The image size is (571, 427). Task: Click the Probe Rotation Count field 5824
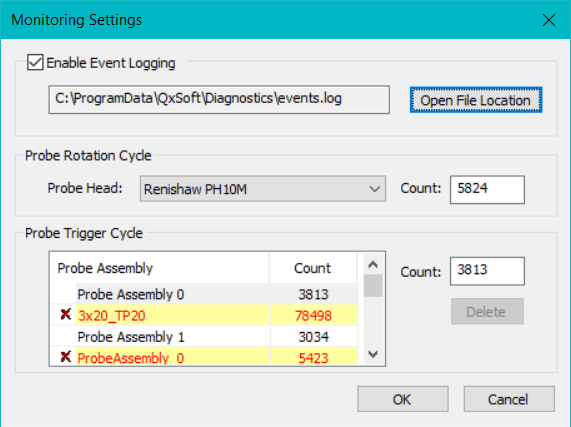click(x=487, y=190)
